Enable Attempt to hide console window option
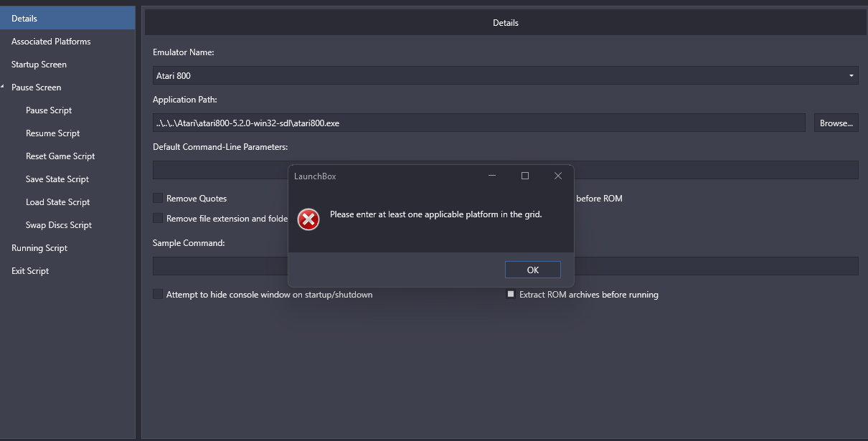The image size is (868, 441). tap(158, 295)
